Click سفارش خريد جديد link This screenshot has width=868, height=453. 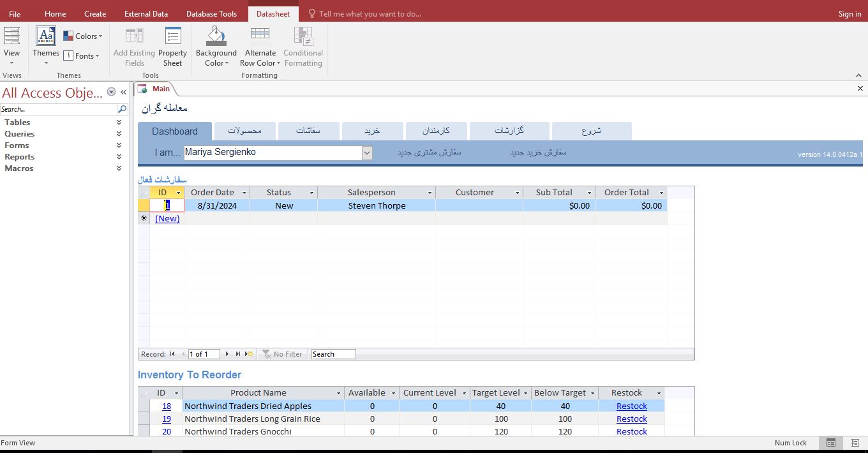(538, 152)
